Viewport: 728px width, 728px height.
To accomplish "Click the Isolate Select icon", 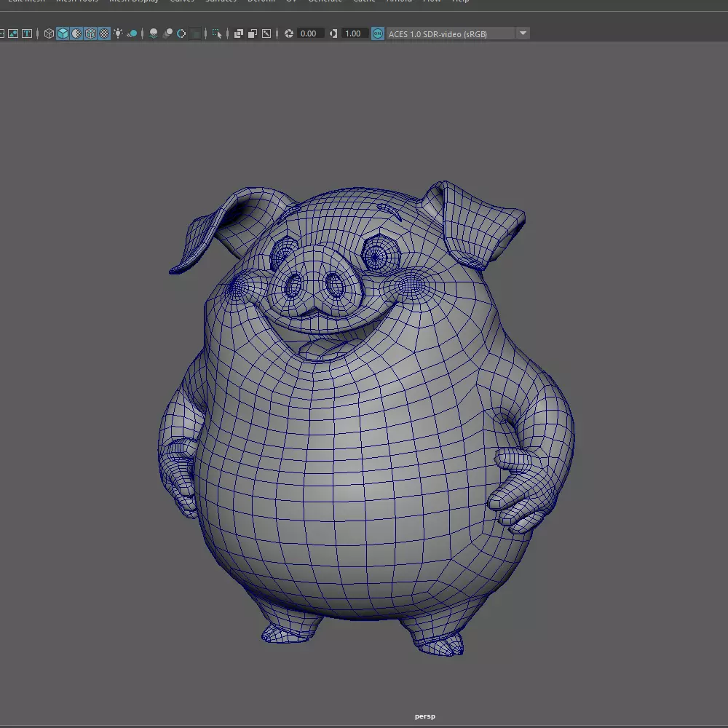I will pyautogui.click(x=217, y=33).
